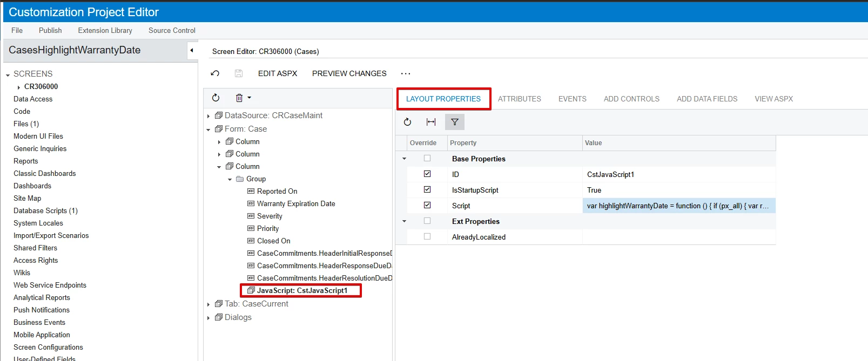The image size is (868, 361).
Task: Click the IsStartupScript True value cell
Action: coord(679,190)
